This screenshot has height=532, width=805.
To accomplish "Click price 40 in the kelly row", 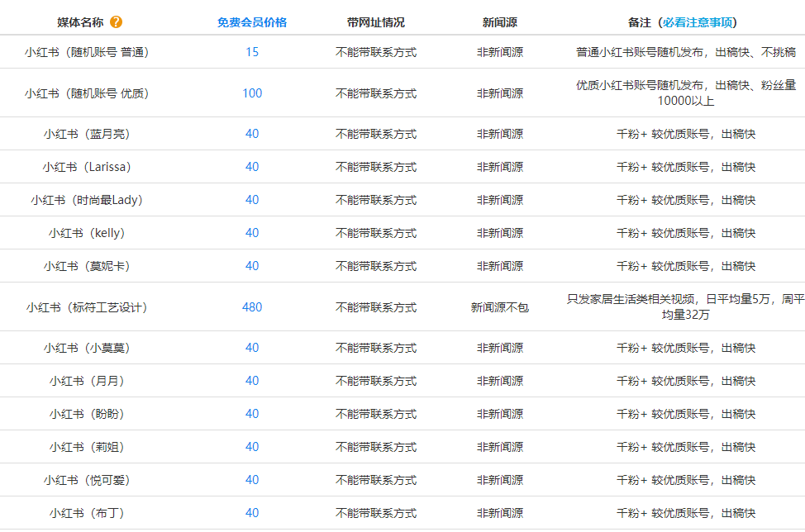I will pos(252,233).
